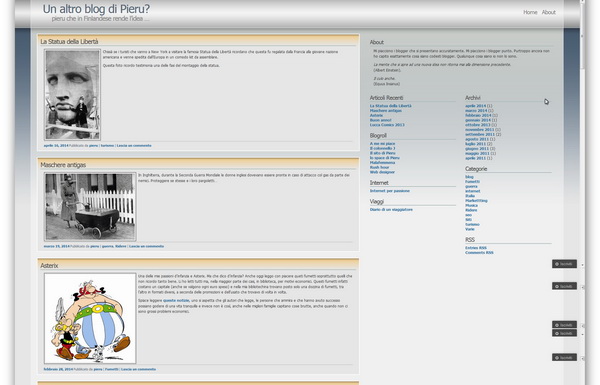Open Il sito di Pieru blogroll link
This screenshot has width=600, height=385.
[x=382, y=153]
